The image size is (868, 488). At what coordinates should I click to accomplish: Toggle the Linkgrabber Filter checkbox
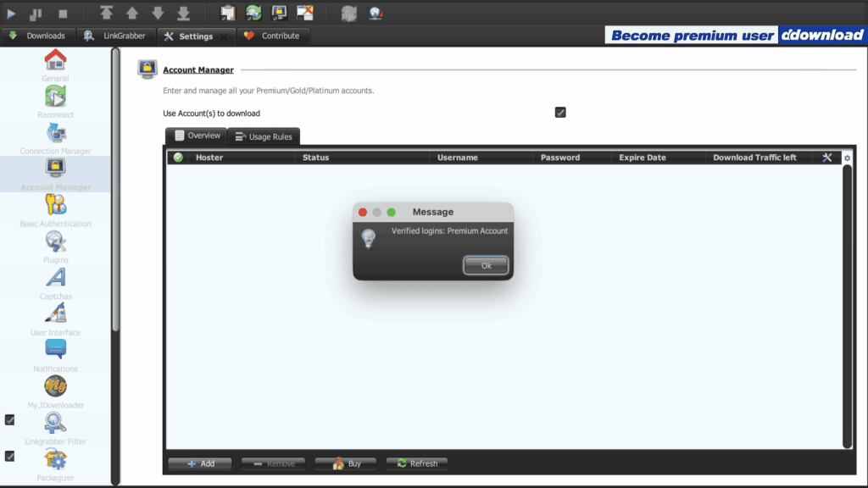click(x=10, y=420)
